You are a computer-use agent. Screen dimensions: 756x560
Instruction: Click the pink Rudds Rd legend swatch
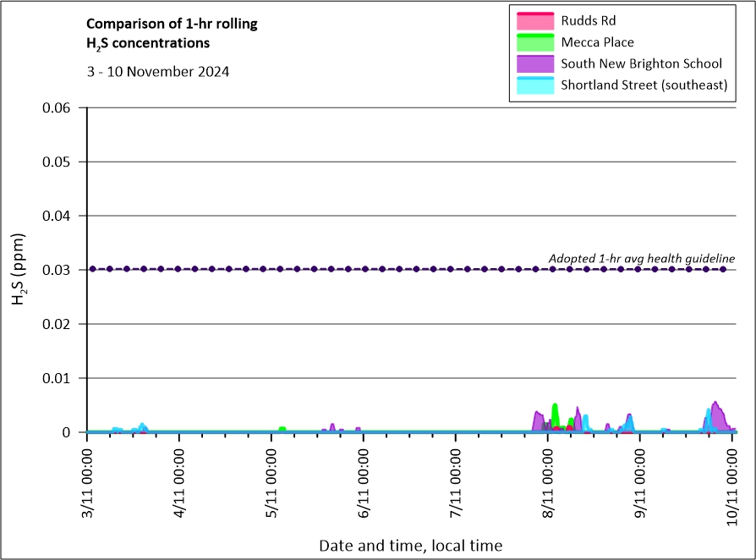click(533, 19)
